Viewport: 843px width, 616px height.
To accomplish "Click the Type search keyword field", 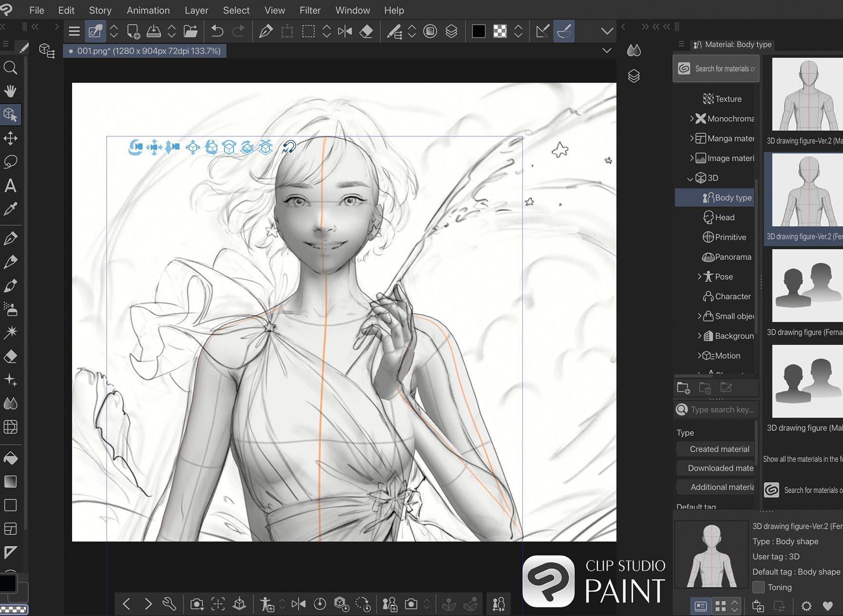I will click(x=722, y=410).
